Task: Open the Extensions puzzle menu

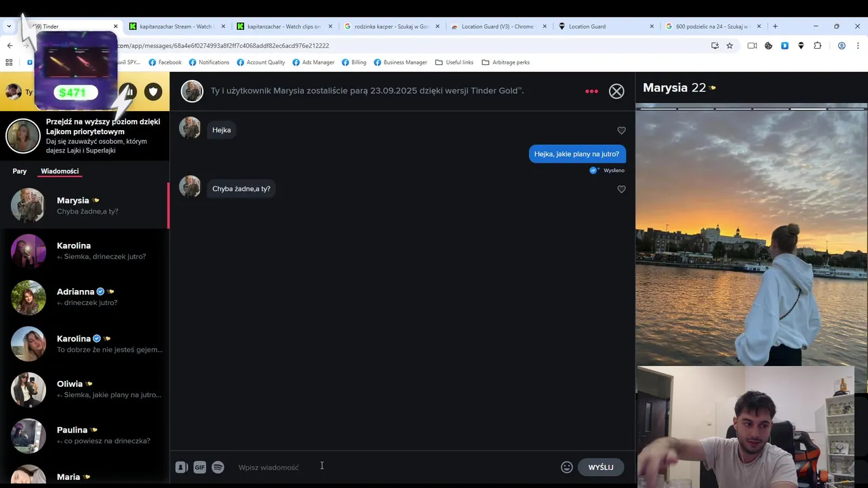Action: pyautogui.click(x=817, y=45)
